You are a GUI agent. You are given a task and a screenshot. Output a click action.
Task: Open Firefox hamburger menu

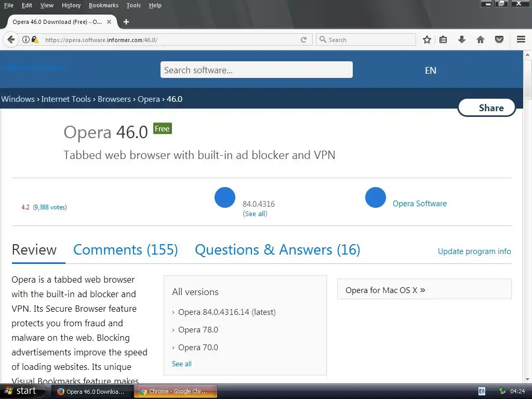click(521, 39)
